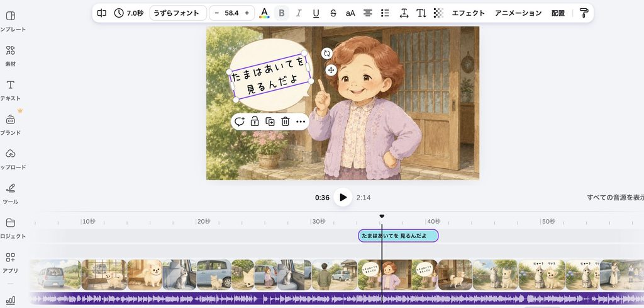This screenshot has height=308, width=644.
Task: Lock the selected text element
Action: (255, 122)
